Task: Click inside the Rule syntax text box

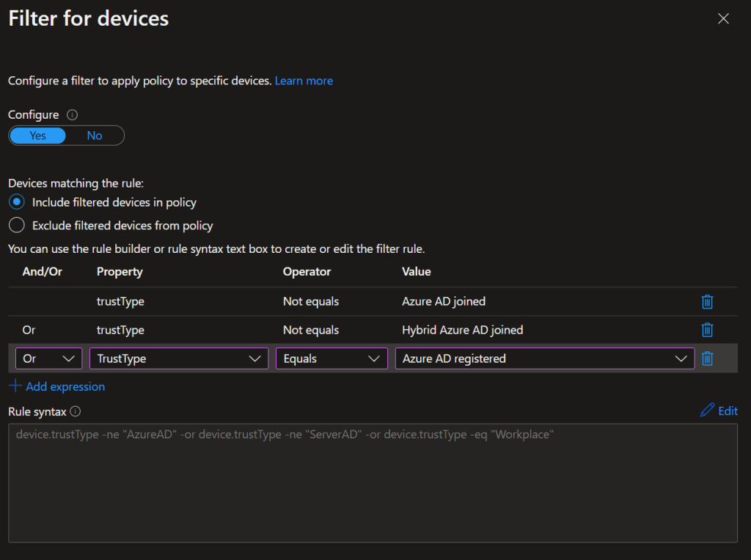Action: [373, 482]
